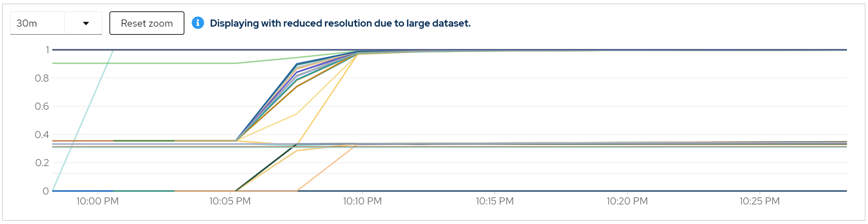The width and height of the screenshot is (868, 224).
Task: Click the 0 y-axis label
Action: coord(45,191)
